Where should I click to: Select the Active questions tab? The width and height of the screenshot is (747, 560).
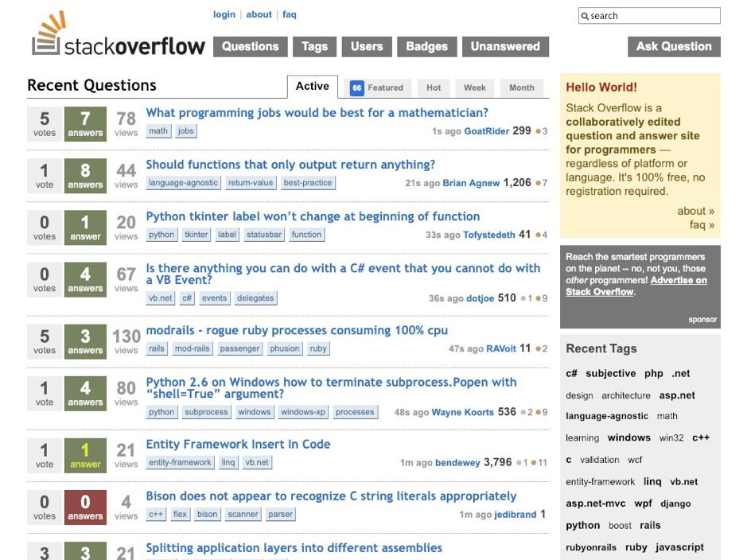(x=312, y=87)
